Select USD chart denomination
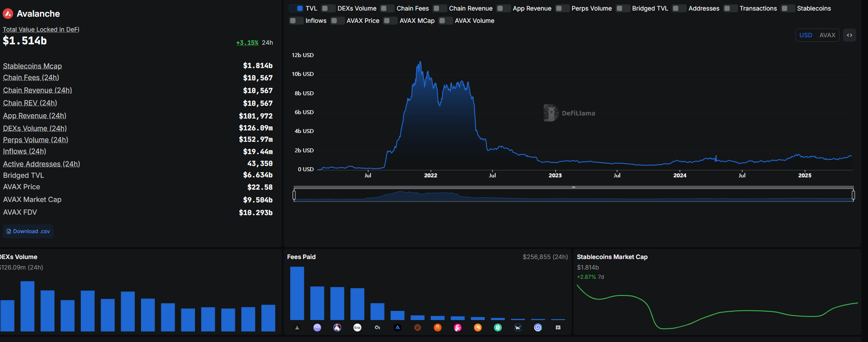The height and width of the screenshot is (342, 868). coord(806,35)
